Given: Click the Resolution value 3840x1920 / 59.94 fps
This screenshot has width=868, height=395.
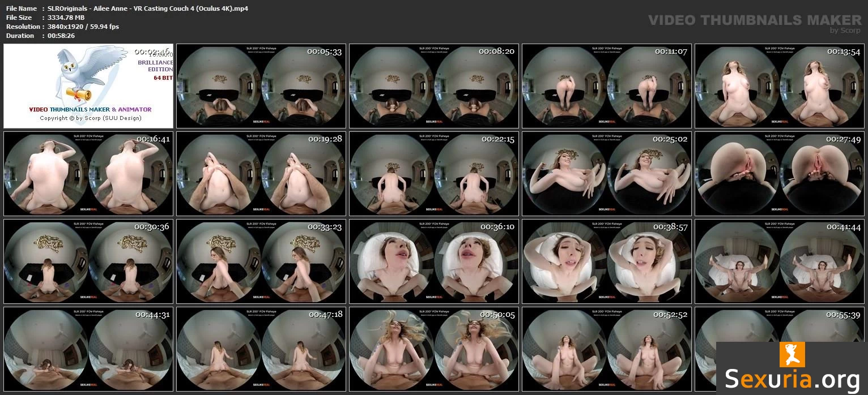Looking at the screenshot, I should pos(83,27).
